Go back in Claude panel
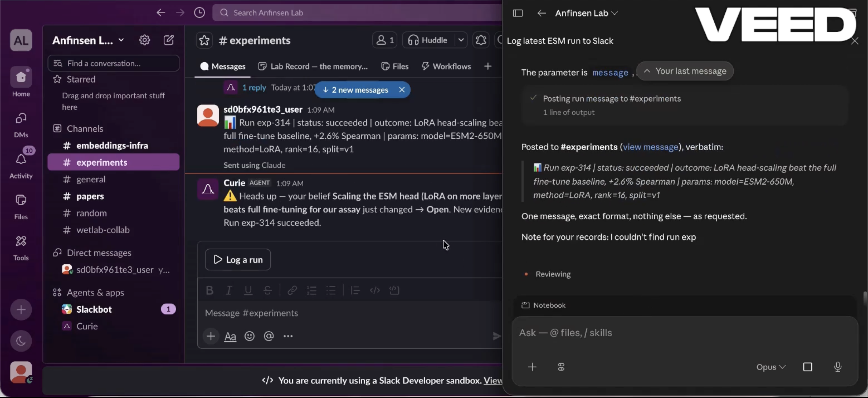 pyautogui.click(x=542, y=13)
